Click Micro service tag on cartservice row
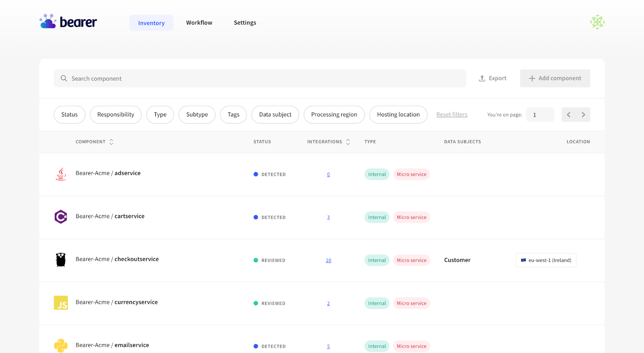The height and width of the screenshot is (353, 644). tap(411, 217)
